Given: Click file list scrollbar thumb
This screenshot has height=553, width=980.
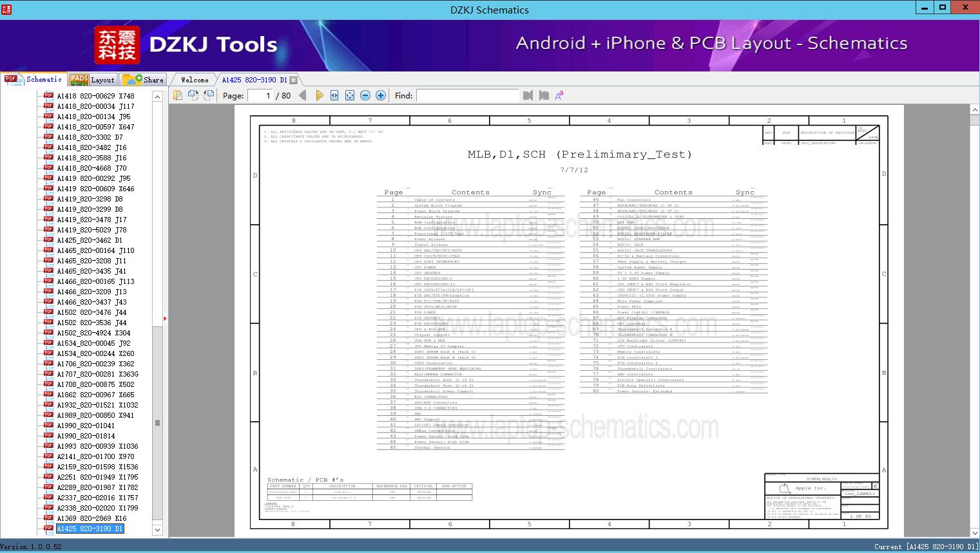Looking at the screenshot, I should 157,423.
